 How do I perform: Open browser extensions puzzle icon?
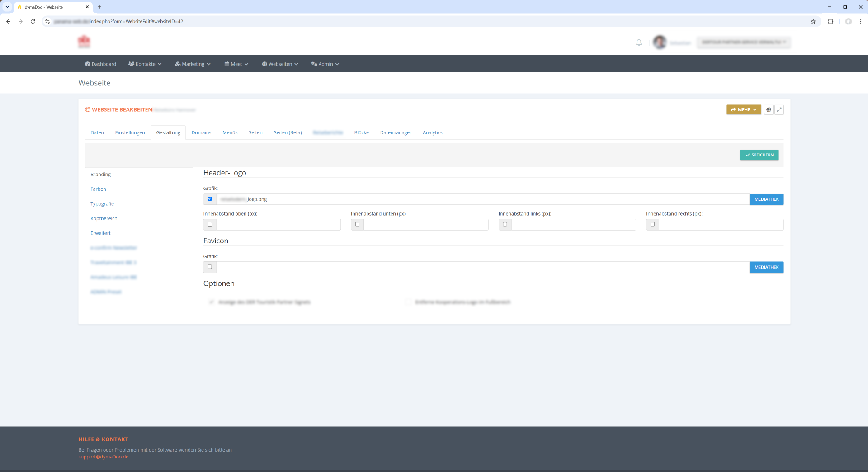(x=830, y=21)
